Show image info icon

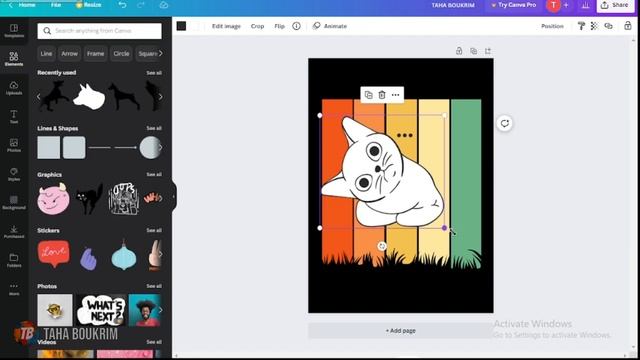tap(296, 26)
